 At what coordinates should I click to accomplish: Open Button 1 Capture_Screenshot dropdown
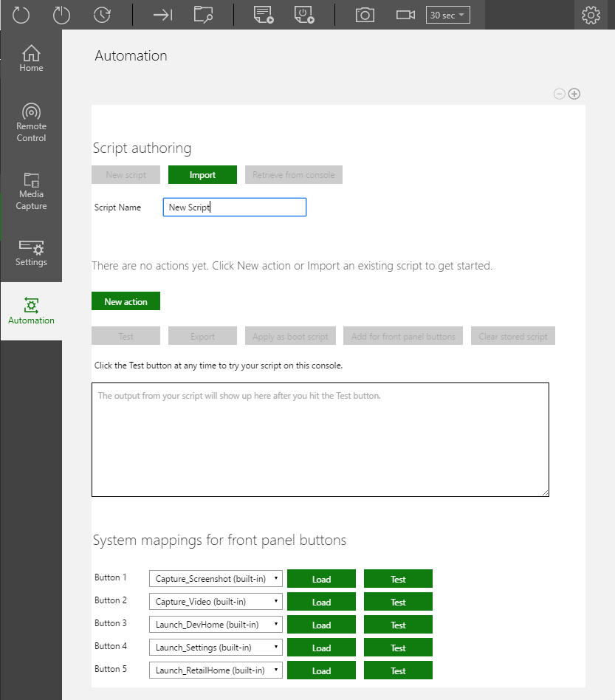pos(216,579)
